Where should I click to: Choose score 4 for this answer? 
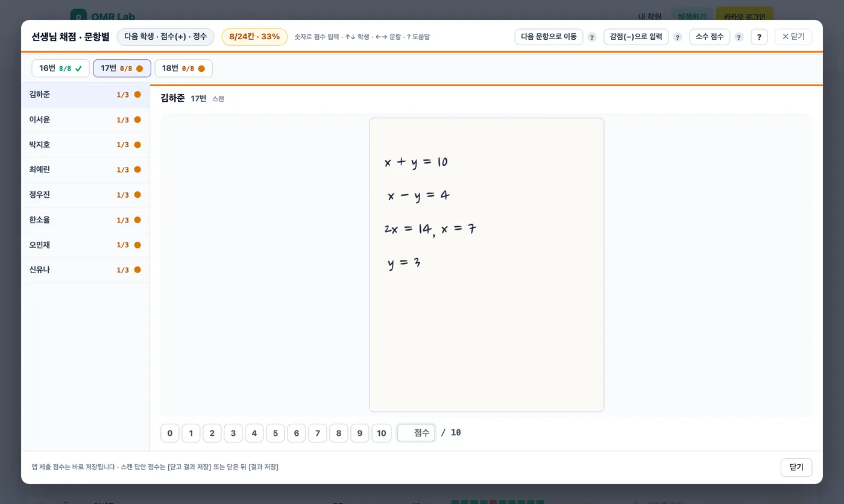tap(254, 433)
